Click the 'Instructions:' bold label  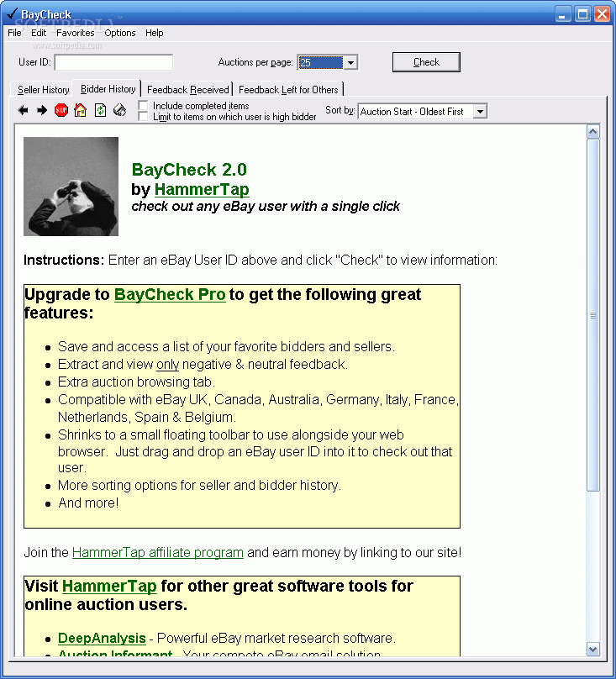64,260
